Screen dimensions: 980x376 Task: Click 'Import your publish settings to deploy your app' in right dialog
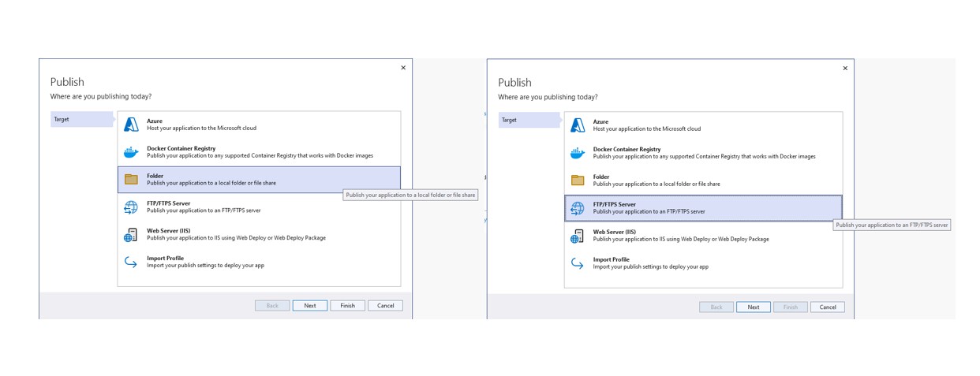pyautogui.click(x=651, y=266)
